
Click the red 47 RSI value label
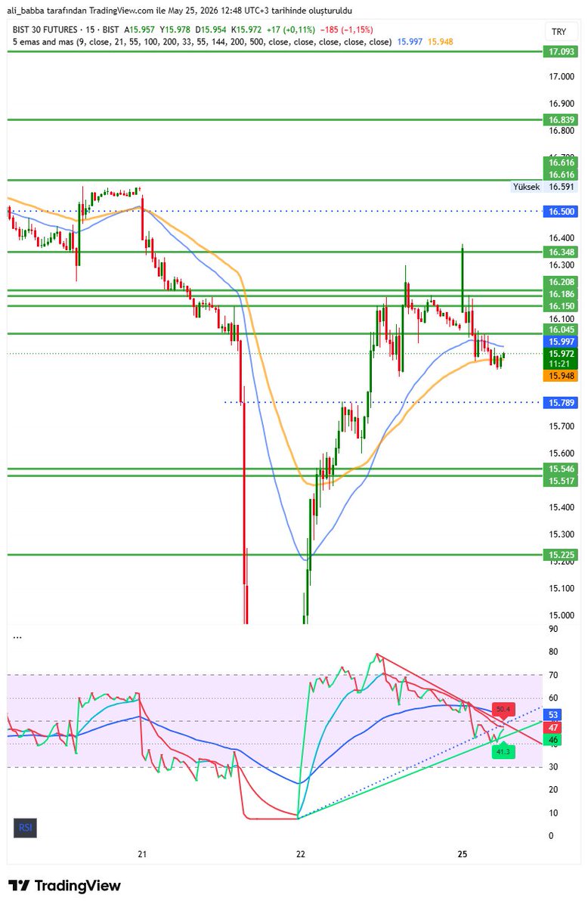553,727
